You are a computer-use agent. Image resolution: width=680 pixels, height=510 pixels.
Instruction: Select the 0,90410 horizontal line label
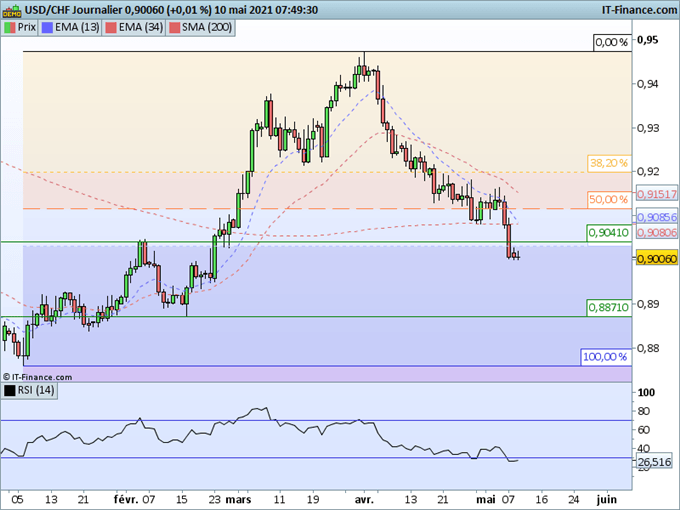pyautogui.click(x=609, y=233)
